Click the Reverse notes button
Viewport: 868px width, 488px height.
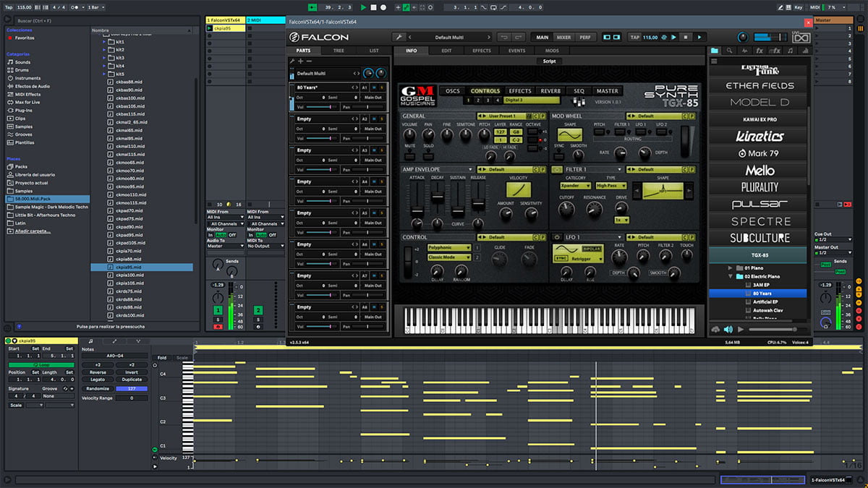click(x=98, y=372)
